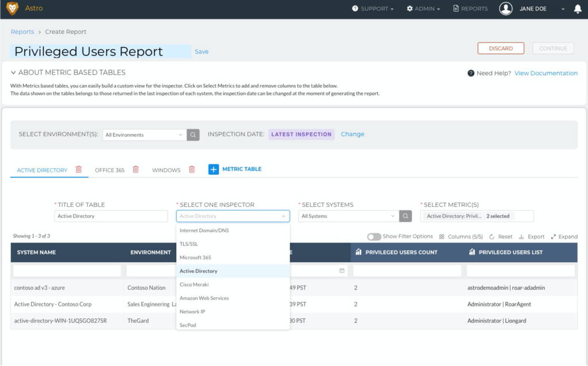The image size is (588, 366).
Task: Sort by System Name column header
Action: click(x=36, y=252)
